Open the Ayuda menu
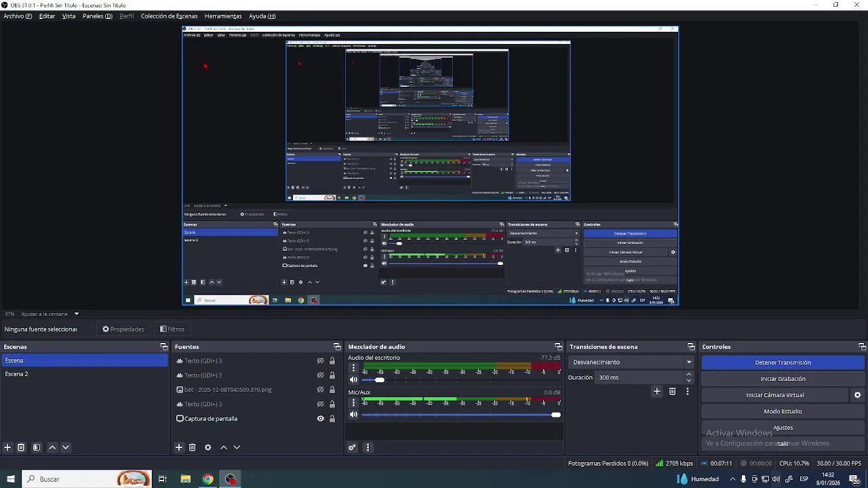The image size is (868, 488). point(262,16)
